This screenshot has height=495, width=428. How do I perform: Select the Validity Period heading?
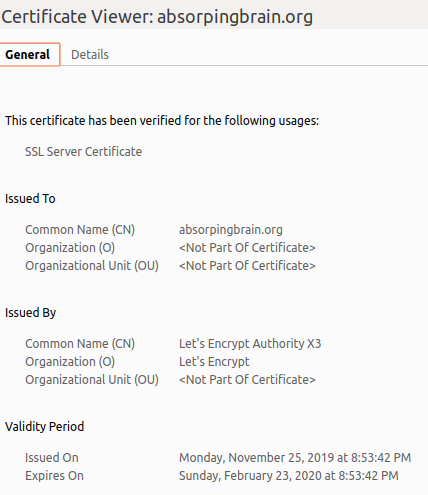click(x=44, y=427)
